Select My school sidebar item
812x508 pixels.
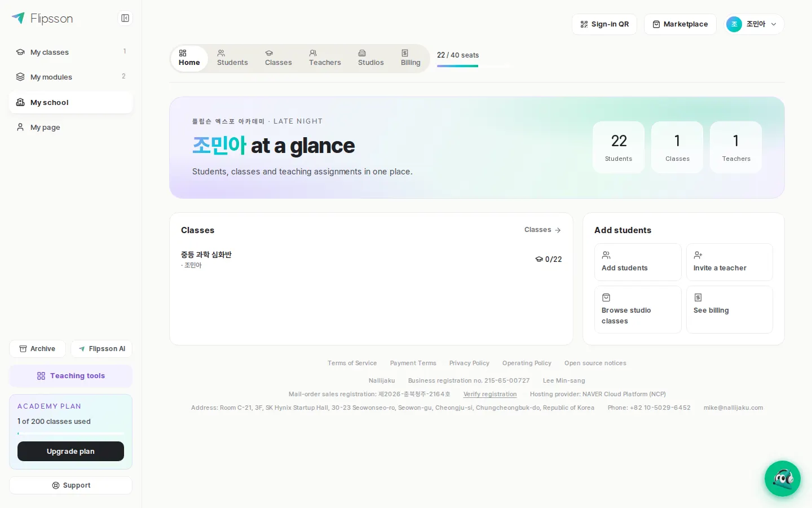click(71, 102)
